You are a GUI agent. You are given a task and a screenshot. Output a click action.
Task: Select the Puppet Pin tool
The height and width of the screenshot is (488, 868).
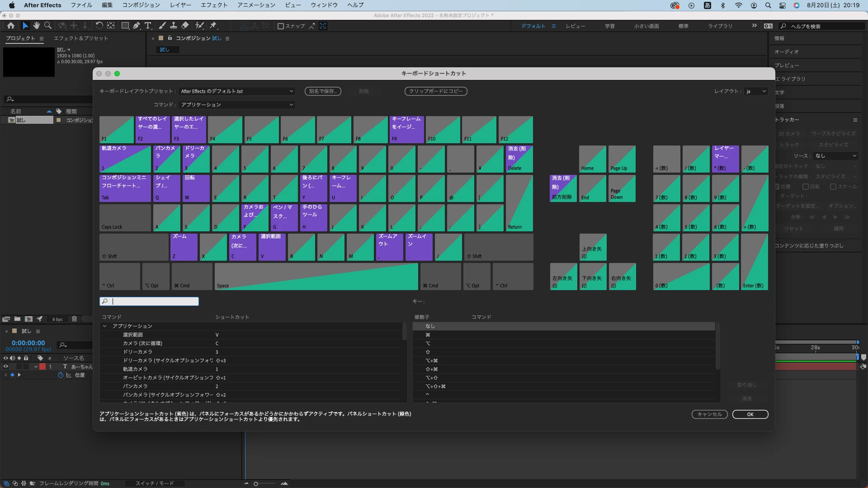point(213,26)
